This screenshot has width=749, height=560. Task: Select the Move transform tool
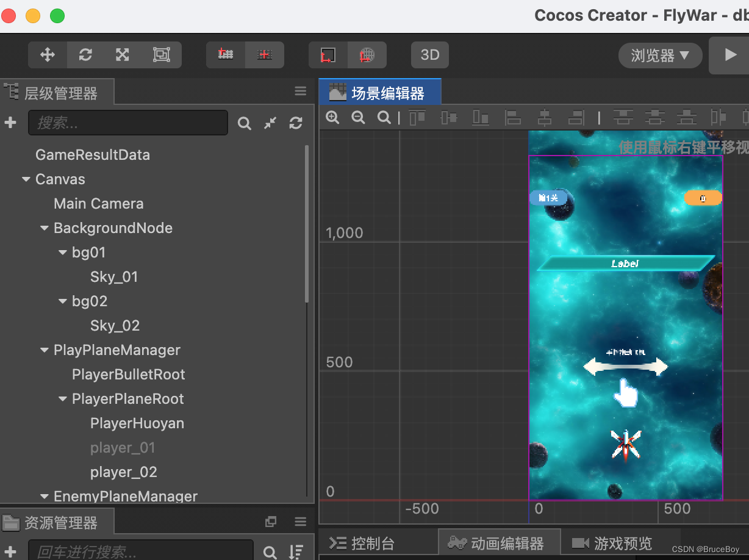(47, 55)
